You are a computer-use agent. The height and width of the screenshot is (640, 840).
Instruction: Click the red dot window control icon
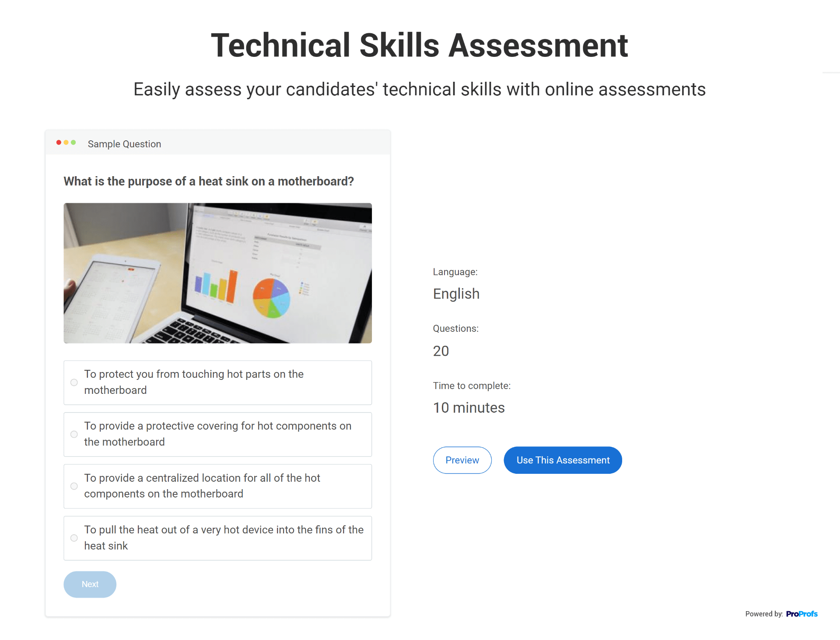point(59,144)
